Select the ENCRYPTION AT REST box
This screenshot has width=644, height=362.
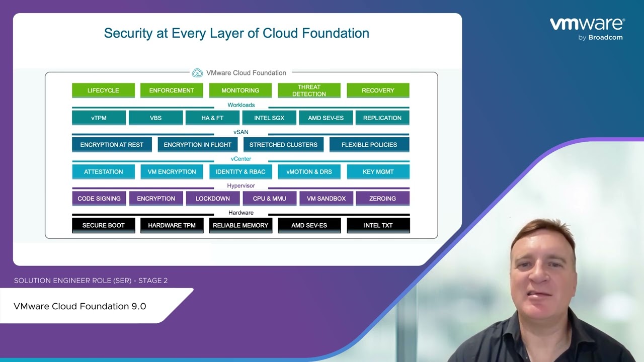[112, 145]
